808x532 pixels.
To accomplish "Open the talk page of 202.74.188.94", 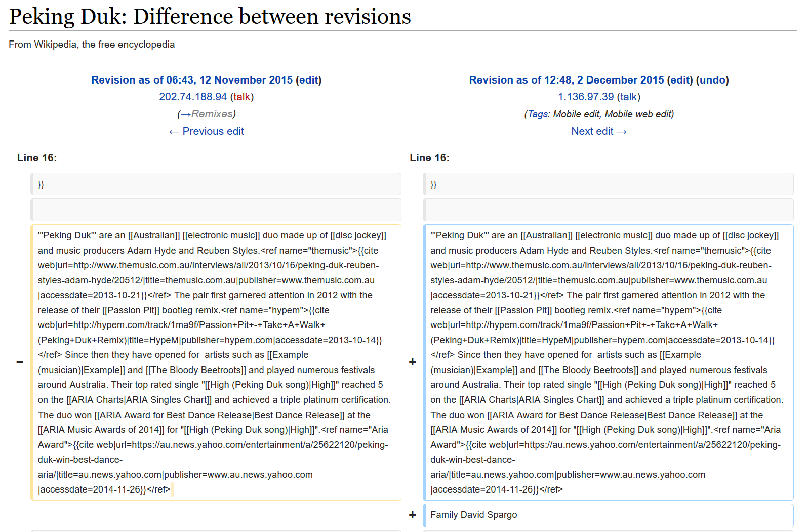I will [x=242, y=97].
